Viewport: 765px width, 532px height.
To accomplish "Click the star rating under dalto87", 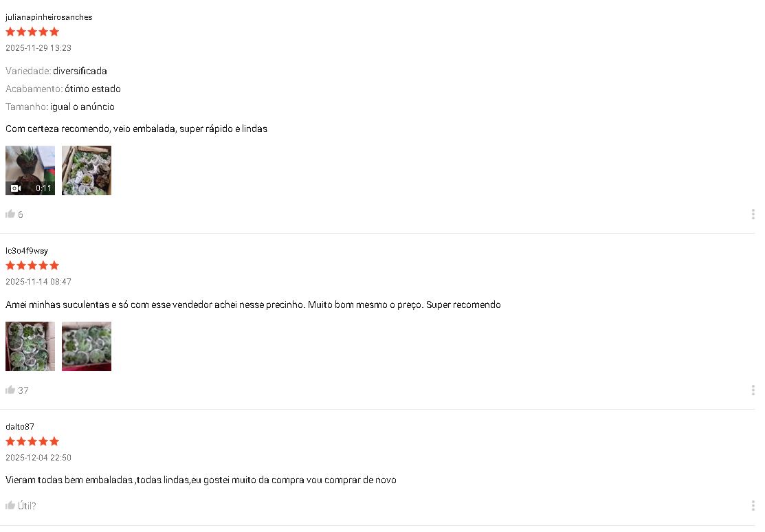I will tap(32, 441).
